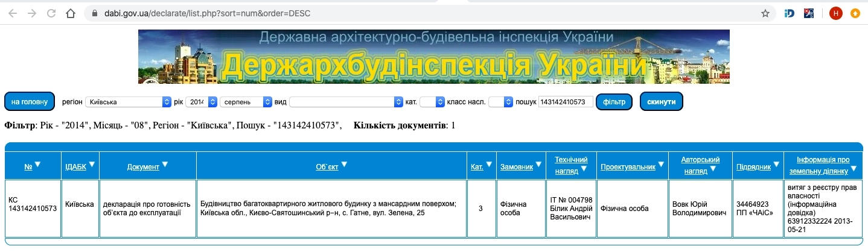Sort by Проектувальник column arrow
This screenshot has height=252, width=868.
[661, 165]
